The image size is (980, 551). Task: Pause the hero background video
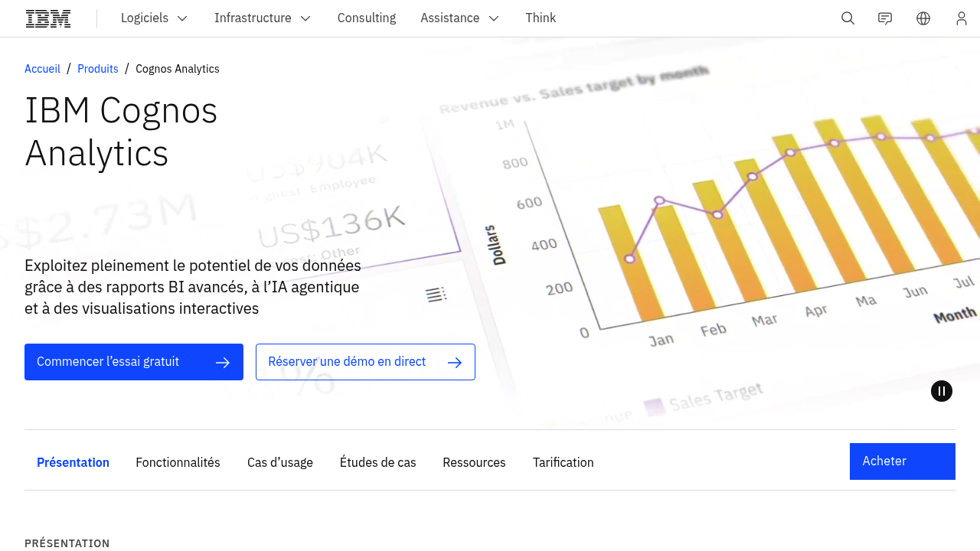tap(942, 391)
